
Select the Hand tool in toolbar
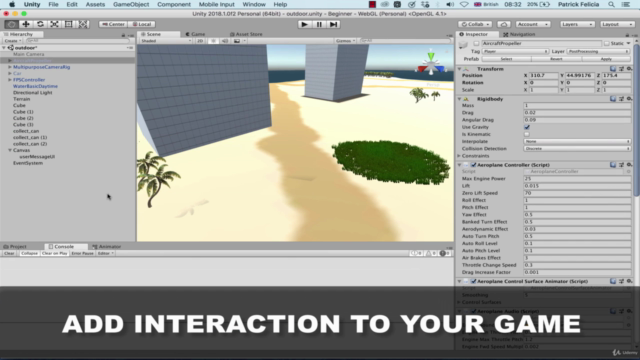point(11,24)
